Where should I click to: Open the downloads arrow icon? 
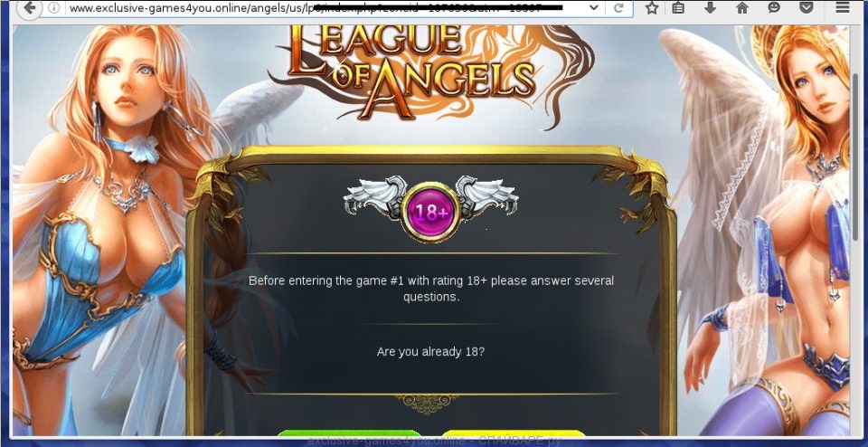tap(710, 8)
